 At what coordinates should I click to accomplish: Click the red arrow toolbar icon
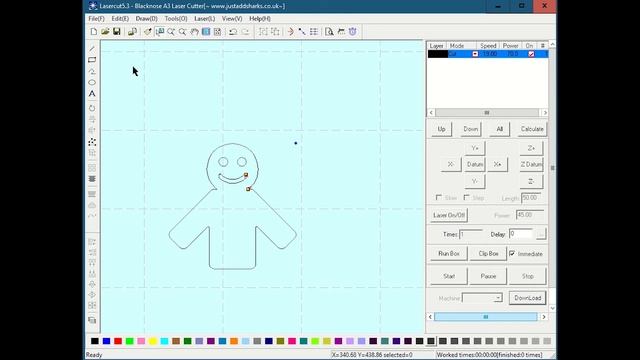tap(290, 32)
